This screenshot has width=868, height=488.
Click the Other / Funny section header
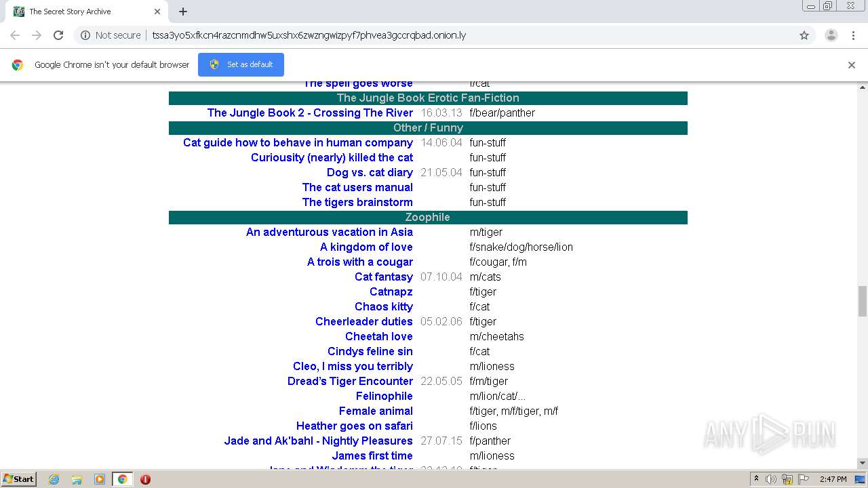(428, 127)
